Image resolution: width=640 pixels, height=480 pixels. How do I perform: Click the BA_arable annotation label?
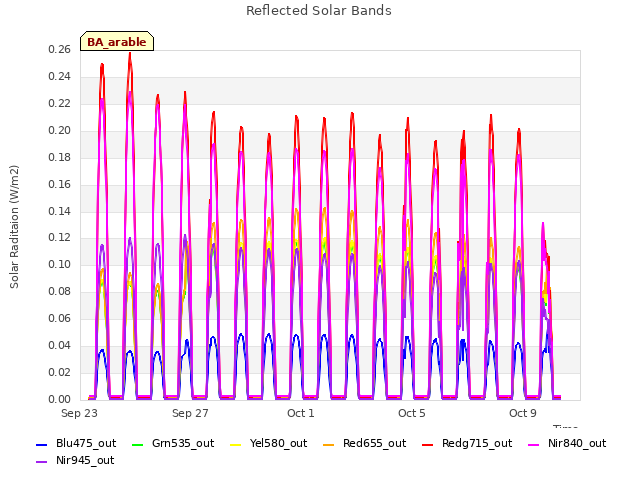pos(117,42)
